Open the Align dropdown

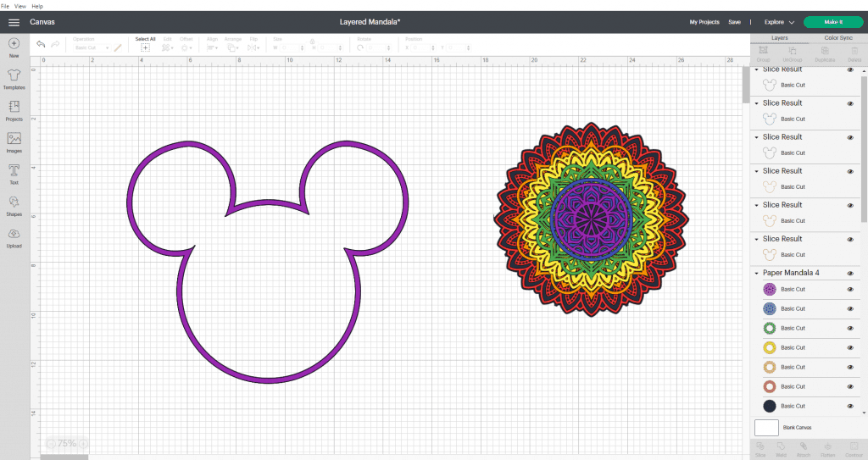(212, 47)
